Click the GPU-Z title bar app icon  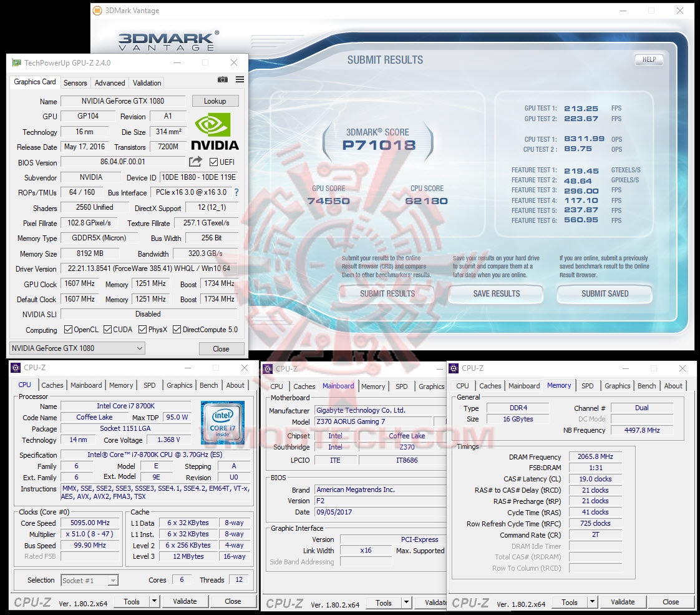(x=16, y=62)
